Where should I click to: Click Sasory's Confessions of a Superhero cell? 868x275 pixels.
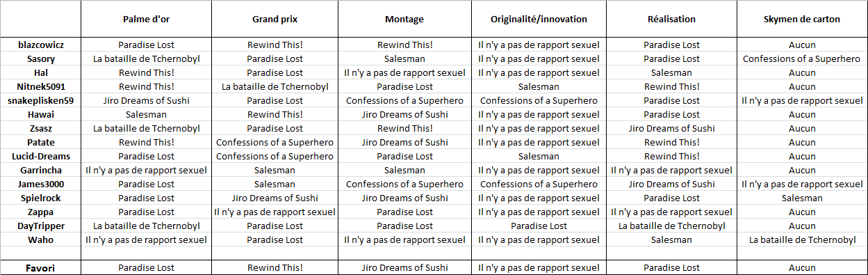point(802,58)
